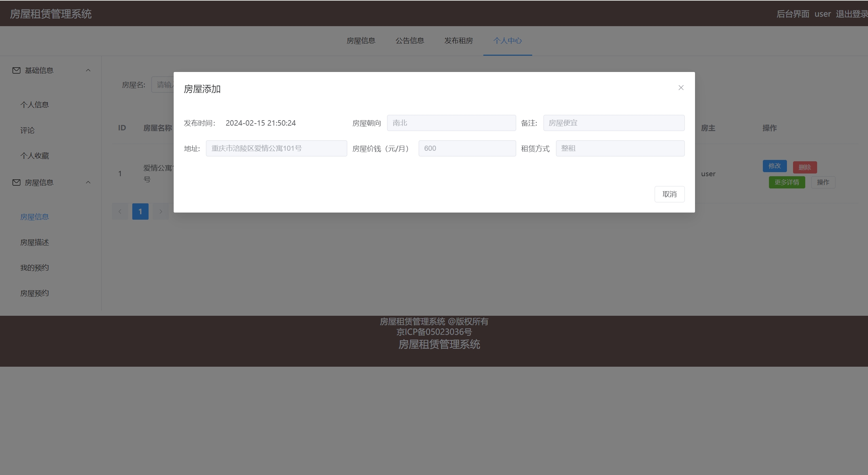Click the green 更多详情 button
The width and height of the screenshot is (868, 475).
787,182
